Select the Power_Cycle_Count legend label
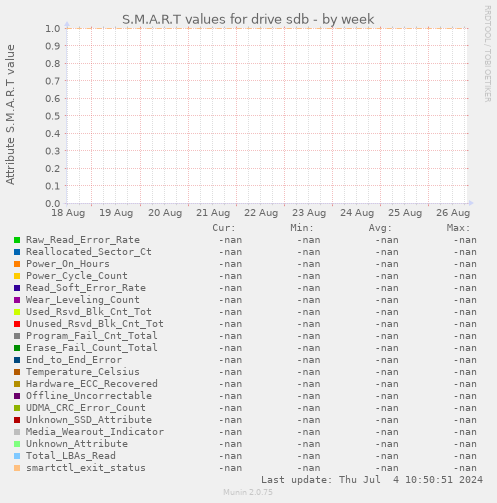497x503 pixels. pos(77,276)
